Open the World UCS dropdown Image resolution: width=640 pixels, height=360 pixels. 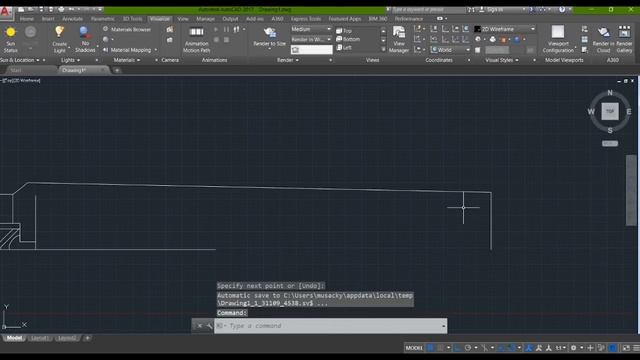[x=451, y=50]
